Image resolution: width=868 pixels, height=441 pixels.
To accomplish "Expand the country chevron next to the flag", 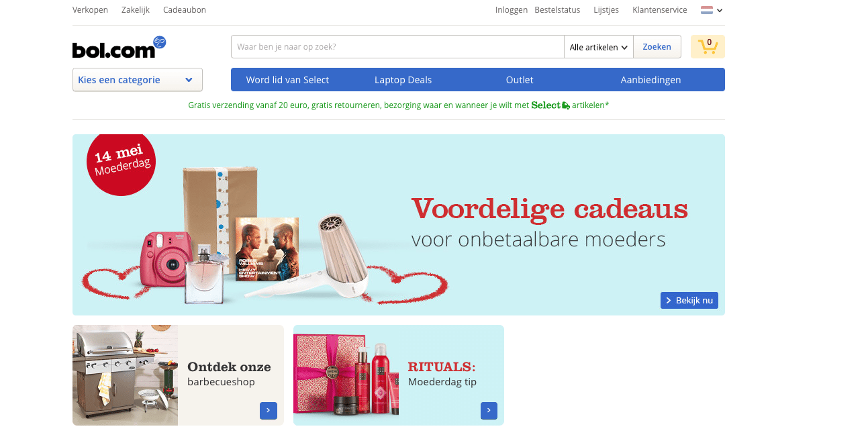I will pos(720,11).
